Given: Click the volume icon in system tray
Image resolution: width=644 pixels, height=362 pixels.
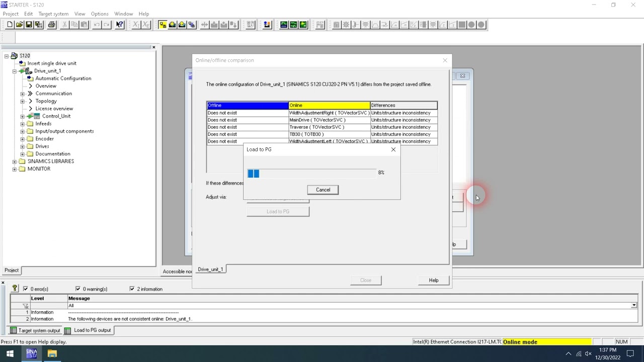Looking at the screenshot, I should coord(588,354).
